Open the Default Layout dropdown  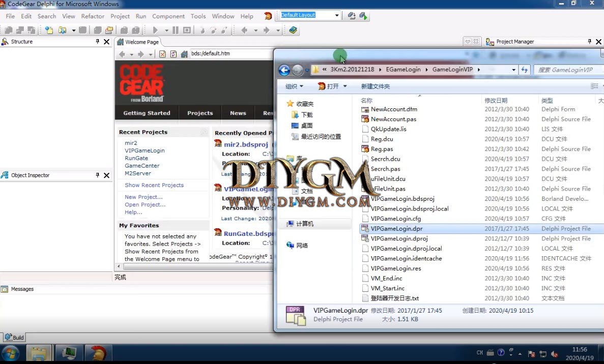tap(337, 15)
